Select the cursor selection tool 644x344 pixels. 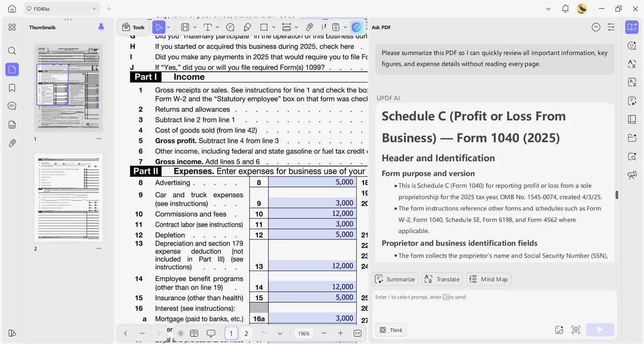click(x=159, y=27)
